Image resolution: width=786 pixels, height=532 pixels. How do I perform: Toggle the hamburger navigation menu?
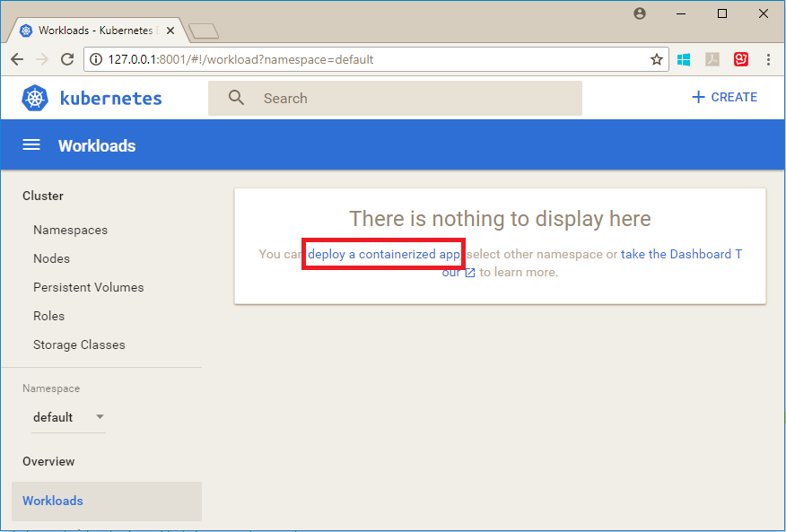[31, 145]
